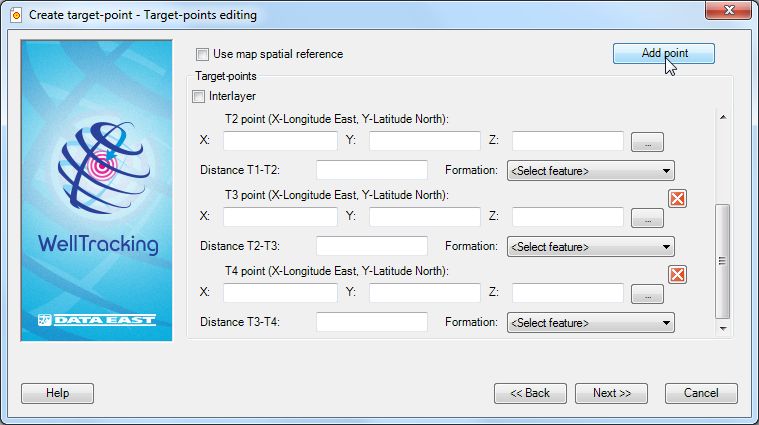Click the scrollbar down arrow
Image resolution: width=759 pixels, height=425 pixels.
coord(723,329)
